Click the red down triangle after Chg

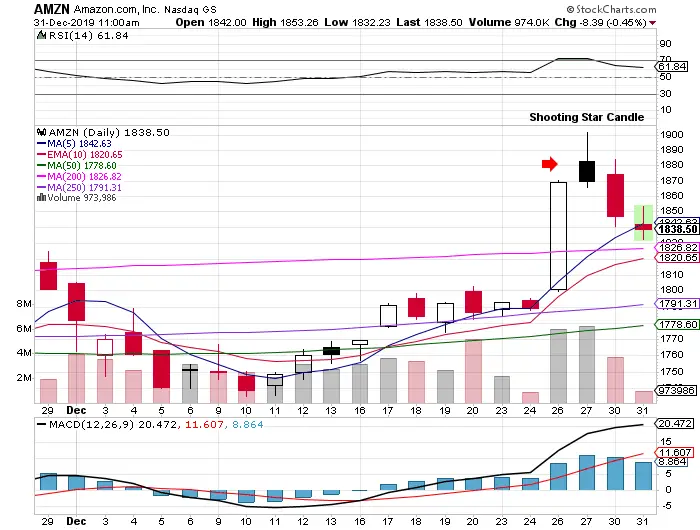point(653,23)
